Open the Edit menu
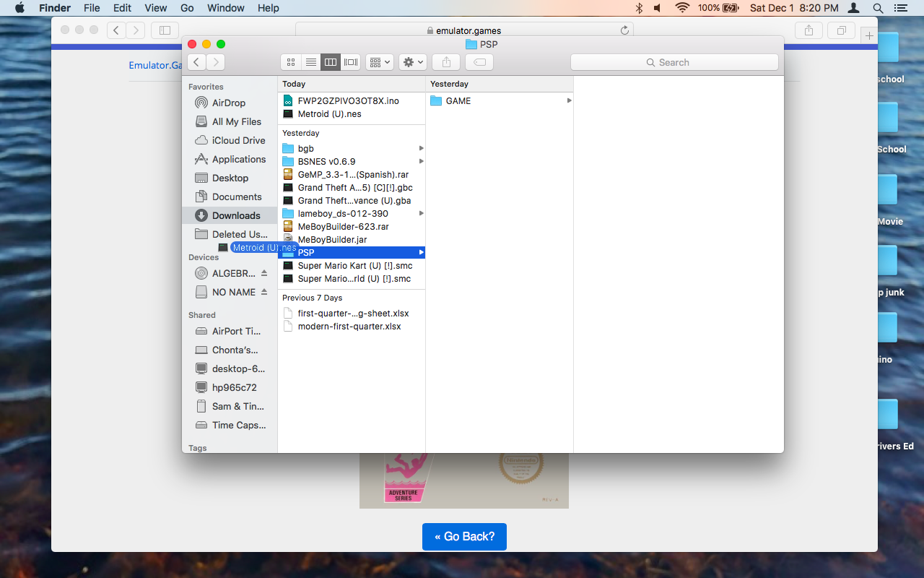Screen dimensions: 924x578 [x=123, y=8]
